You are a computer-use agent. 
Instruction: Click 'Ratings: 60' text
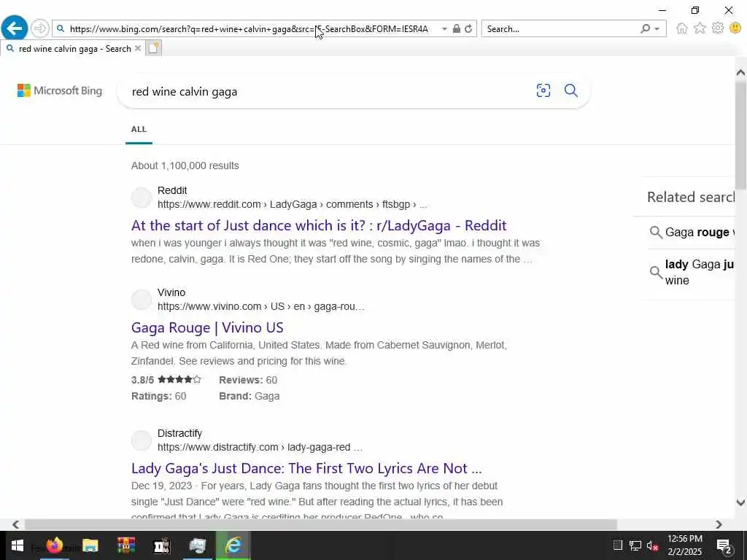click(158, 396)
